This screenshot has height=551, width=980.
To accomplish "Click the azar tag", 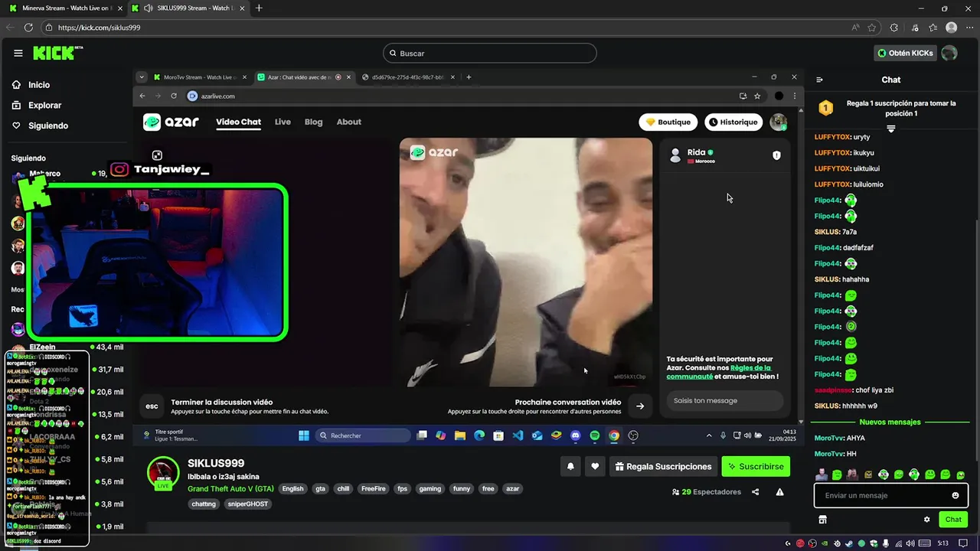I will coord(513,488).
